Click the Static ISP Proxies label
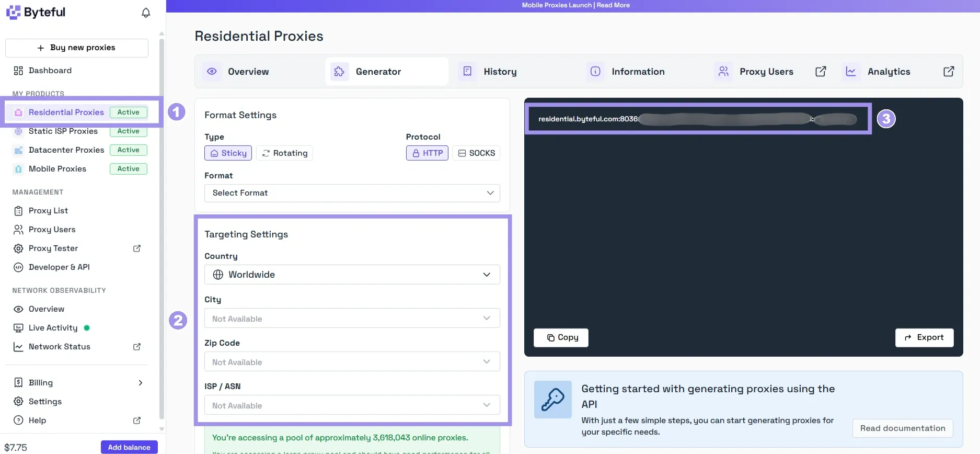This screenshot has width=980, height=454. pos(63,131)
